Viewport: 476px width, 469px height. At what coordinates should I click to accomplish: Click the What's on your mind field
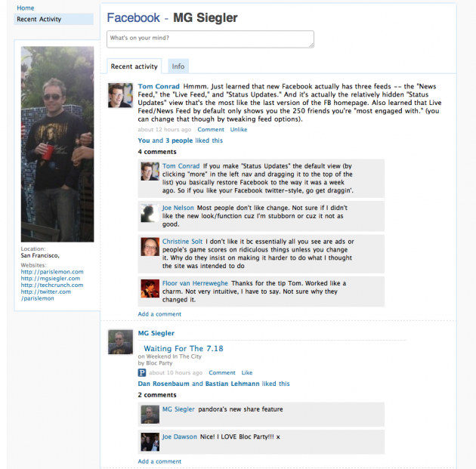point(210,39)
